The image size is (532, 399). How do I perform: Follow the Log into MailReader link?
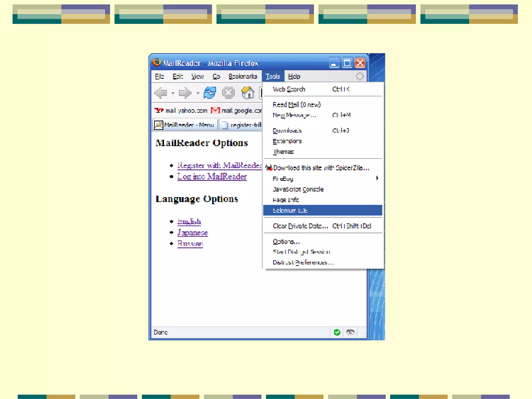click(212, 177)
